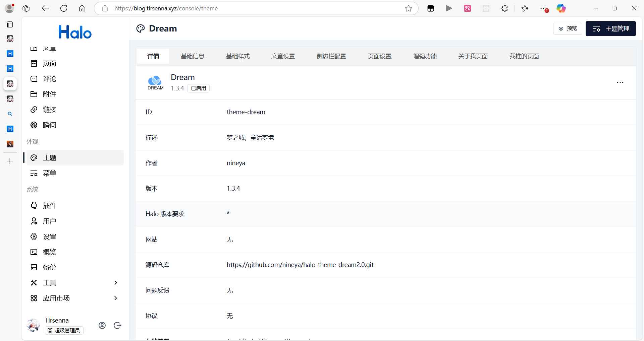This screenshot has width=644, height=341.
Task: Open the browser extensions puzzle icon
Action: pyautogui.click(x=504, y=8)
